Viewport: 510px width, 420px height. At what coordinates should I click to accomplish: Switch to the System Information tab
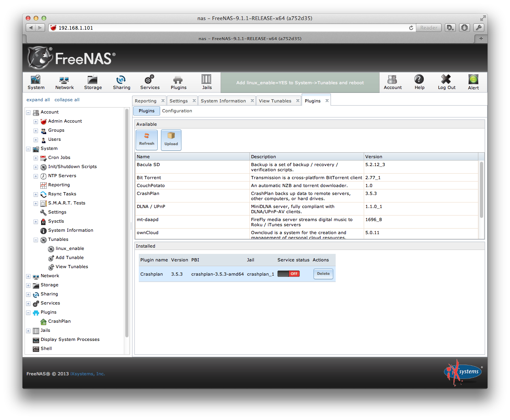point(223,101)
